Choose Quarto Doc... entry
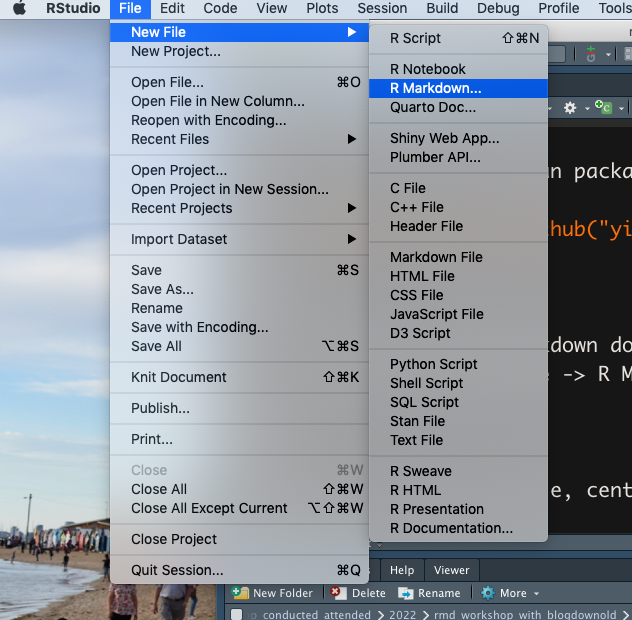The image size is (632, 620). pyautogui.click(x=458, y=107)
